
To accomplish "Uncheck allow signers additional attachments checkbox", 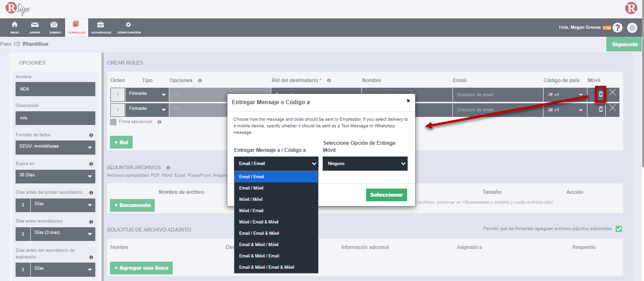I will [x=619, y=229].
